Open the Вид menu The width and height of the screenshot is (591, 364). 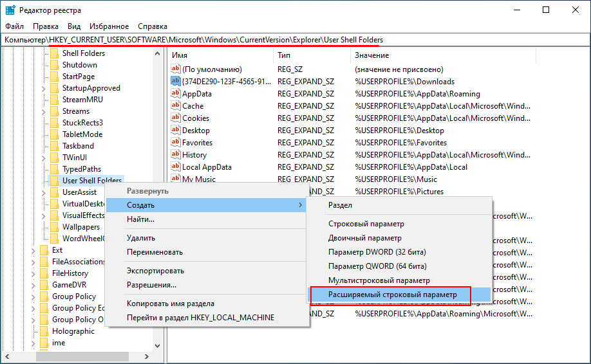pos(74,26)
